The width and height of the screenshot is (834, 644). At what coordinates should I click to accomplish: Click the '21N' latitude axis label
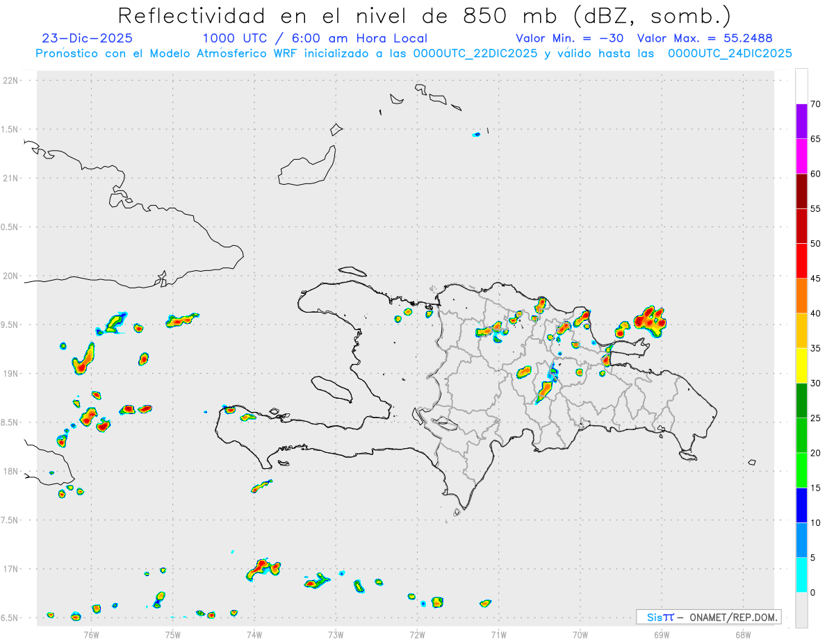point(12,179)
